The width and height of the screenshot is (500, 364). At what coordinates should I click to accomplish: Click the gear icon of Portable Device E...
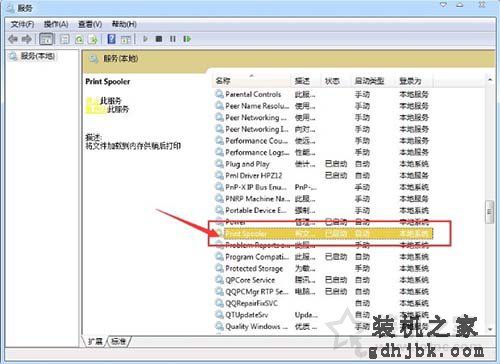coord(219,210)
